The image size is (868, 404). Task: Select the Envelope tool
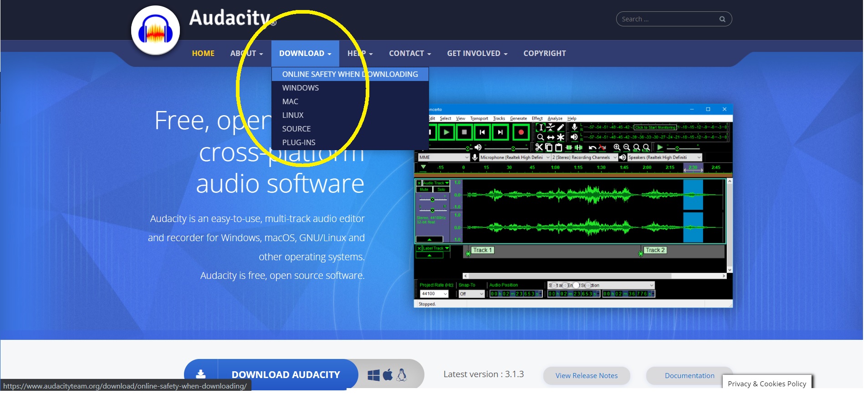coord(551,127)
